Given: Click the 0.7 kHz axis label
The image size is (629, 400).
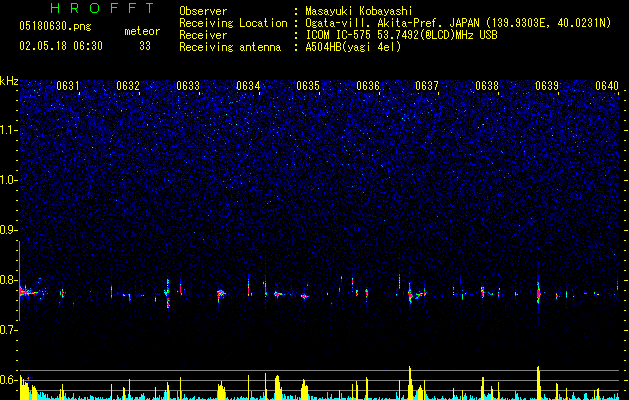Looking at the screenshot, I should point(8,330).
